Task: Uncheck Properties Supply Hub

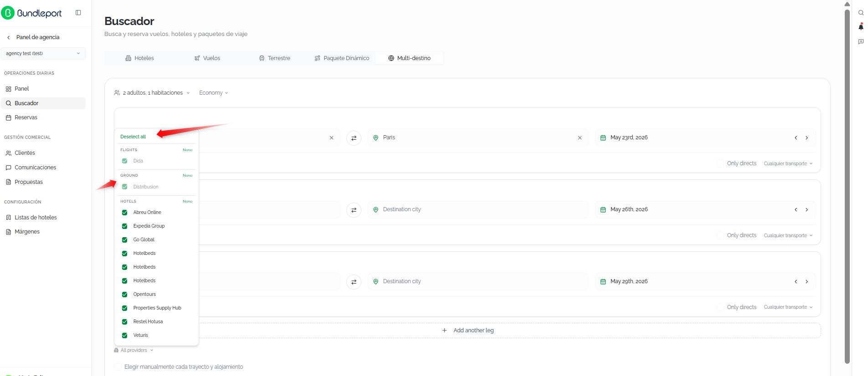Action: (124, 308)
